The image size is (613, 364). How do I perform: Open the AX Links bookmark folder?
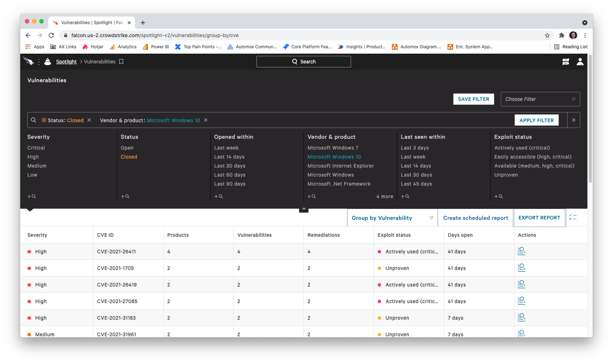coord(63,47)
